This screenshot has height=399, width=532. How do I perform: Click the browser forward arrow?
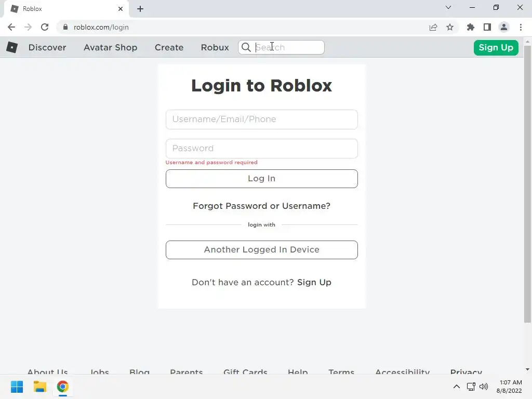[x=28, y=27]
